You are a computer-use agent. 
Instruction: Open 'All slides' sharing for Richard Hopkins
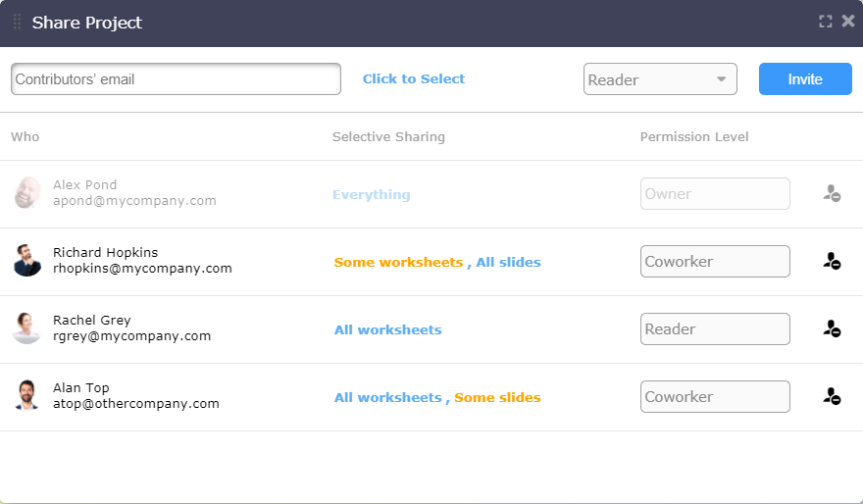(x=508, y=263)
